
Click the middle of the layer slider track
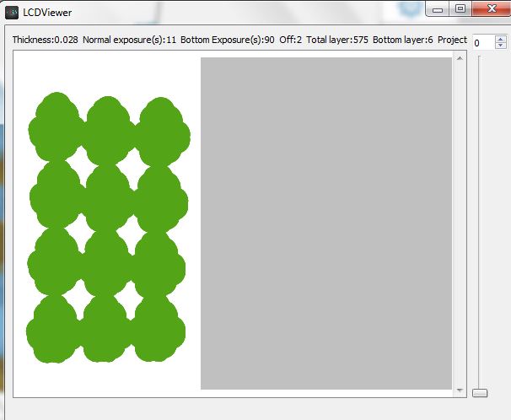[x=480, y=223]
